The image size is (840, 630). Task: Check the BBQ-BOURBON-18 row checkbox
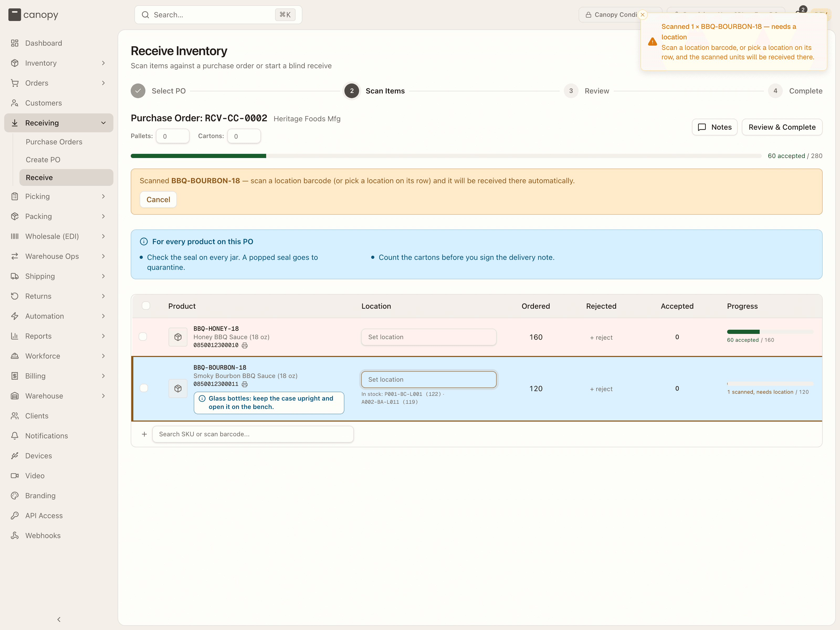(x=144, y=388)
